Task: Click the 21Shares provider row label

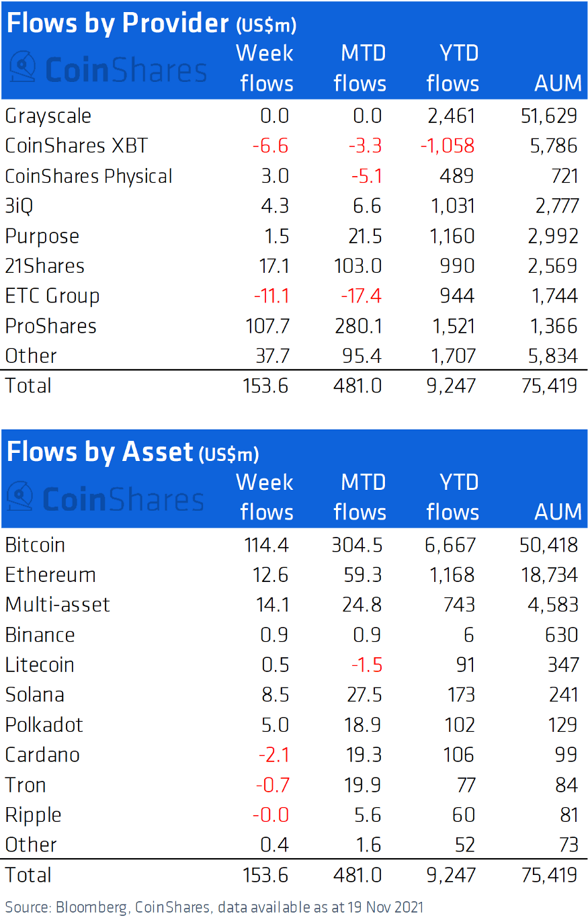Action: [45, 266]
